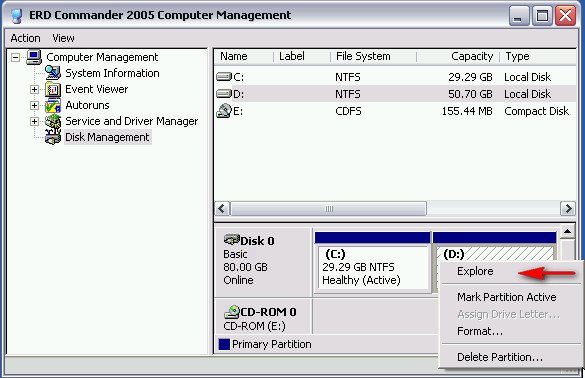Click the Disk Management icon in tree
Viewport: 585px width, 378px height.
tap(53, 137)
